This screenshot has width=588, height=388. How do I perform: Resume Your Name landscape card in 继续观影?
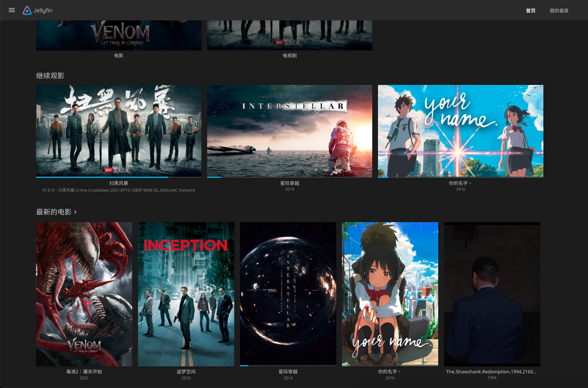click(461, 131)
